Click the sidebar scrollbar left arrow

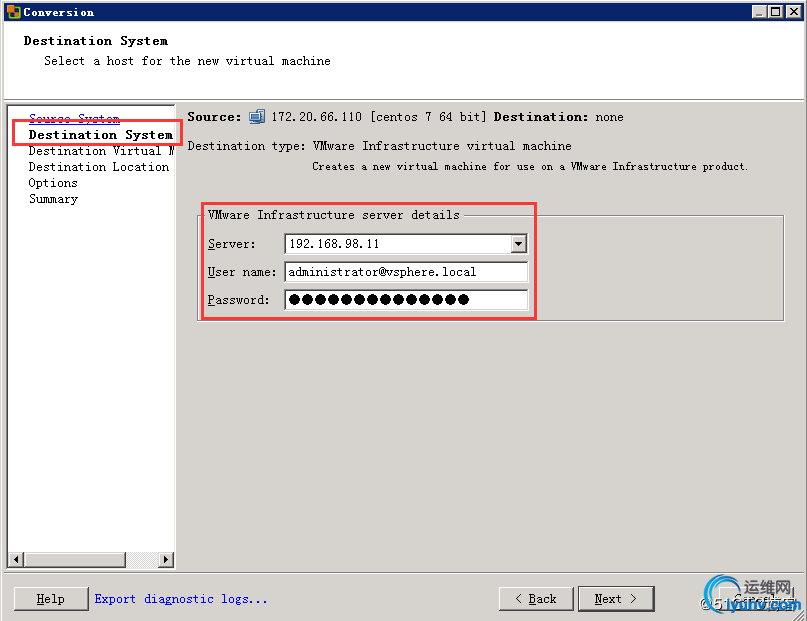pyautogui.click(x=16, y=559)
